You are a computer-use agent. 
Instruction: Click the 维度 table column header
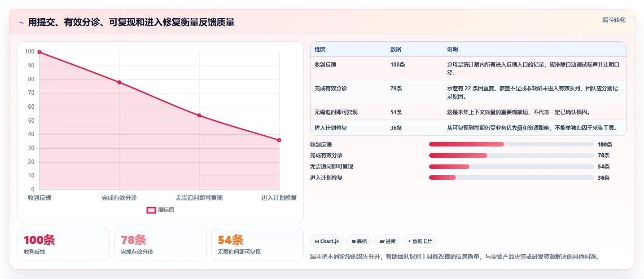[x=320, y=49]
